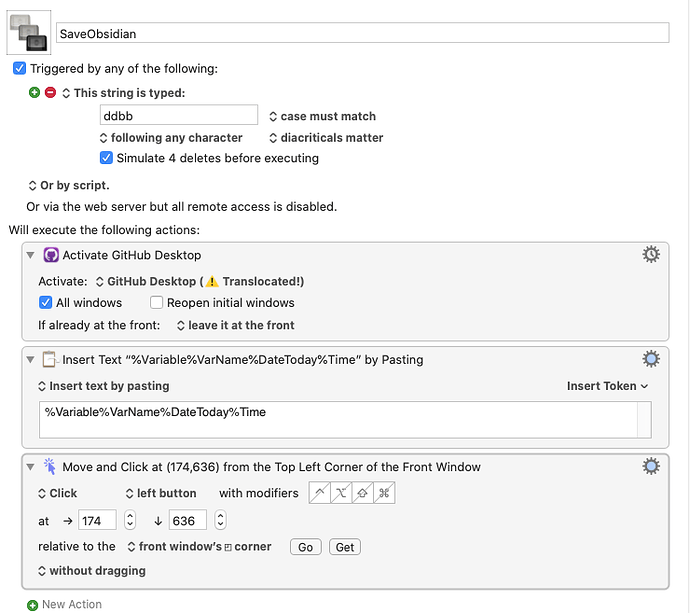Click the macro icon thumbnail
The height and width of the screenshot is (613, 690).
29,32
